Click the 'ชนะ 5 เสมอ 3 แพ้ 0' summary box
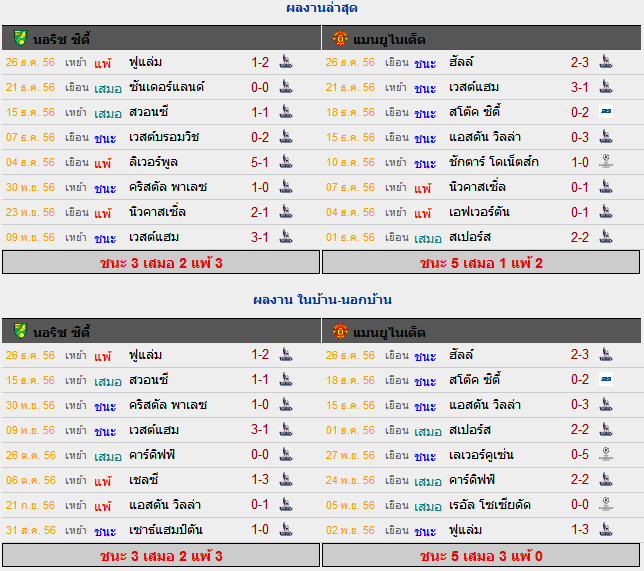This screenshot has width=644, height=571. tap(481, 555)
